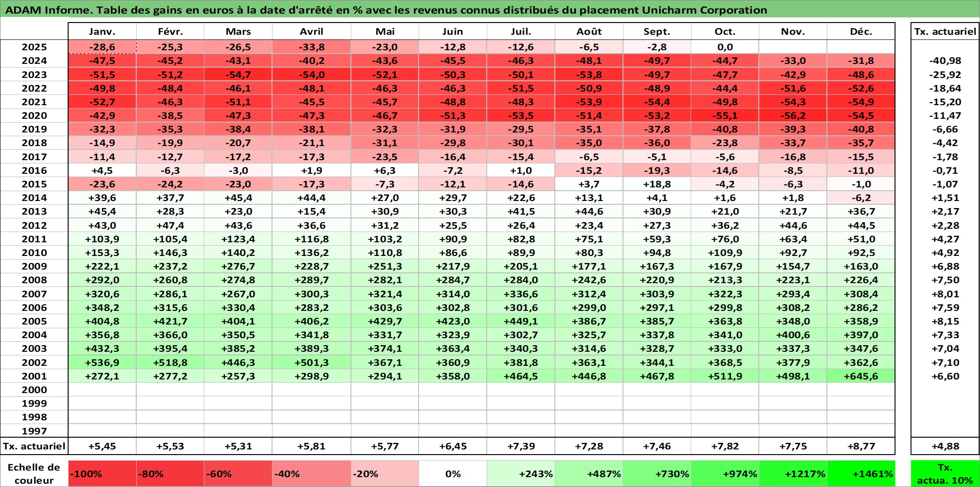Select the -40% color scale swatch
Screen dimensions: 980x487
click(x=311, y=473)
